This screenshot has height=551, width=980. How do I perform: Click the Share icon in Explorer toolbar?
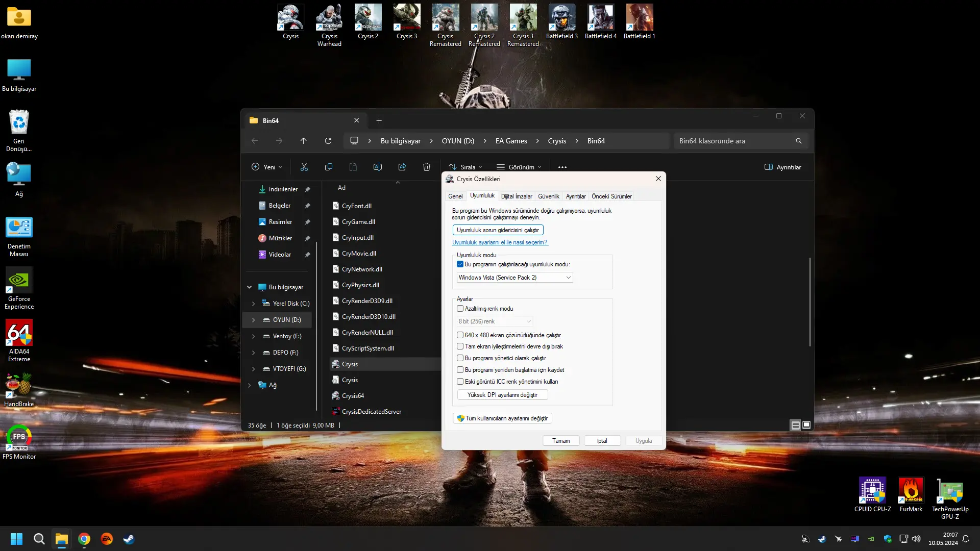pyautogui.click(x=402, y=167)
